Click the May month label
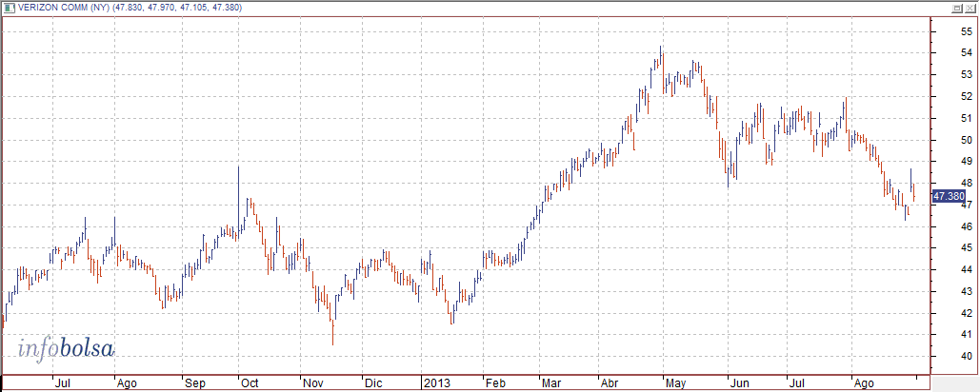Screen dimensions: 980x392 (x=677, y=382)
